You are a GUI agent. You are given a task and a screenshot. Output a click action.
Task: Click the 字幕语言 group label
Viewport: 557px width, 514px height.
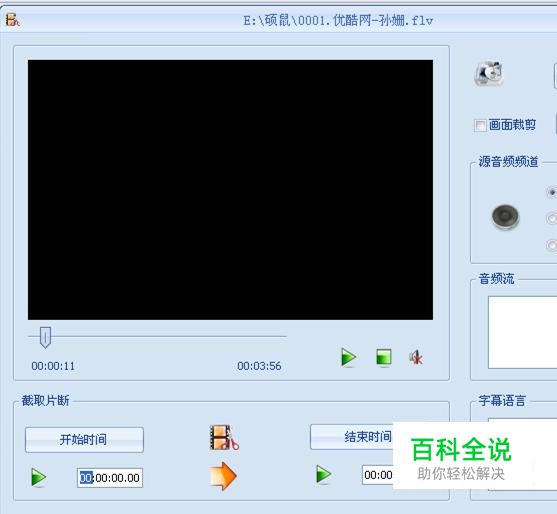[x=502, y=401]
